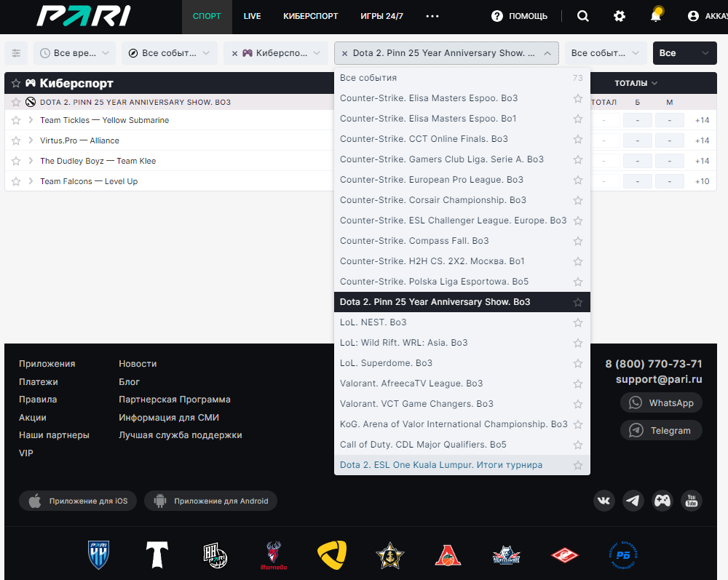Click the white T club logo
The image size is (728, 580).
click(x=157, y=555)
